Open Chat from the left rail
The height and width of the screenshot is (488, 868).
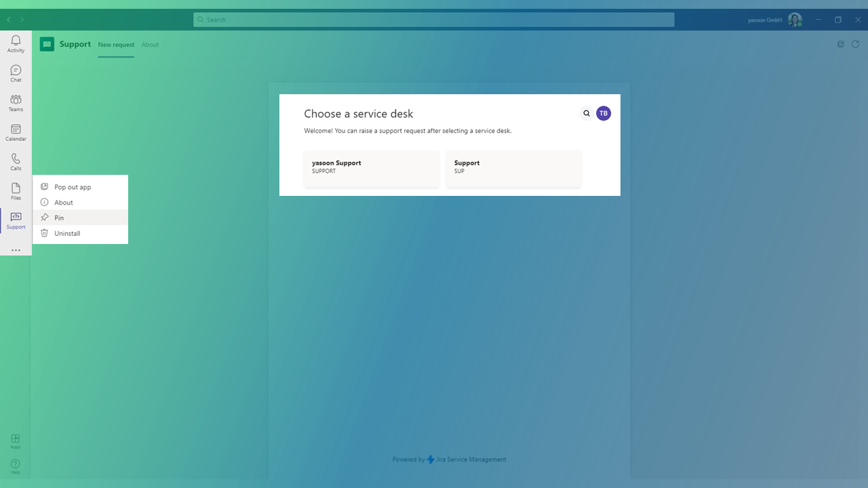tap(16, 74)
